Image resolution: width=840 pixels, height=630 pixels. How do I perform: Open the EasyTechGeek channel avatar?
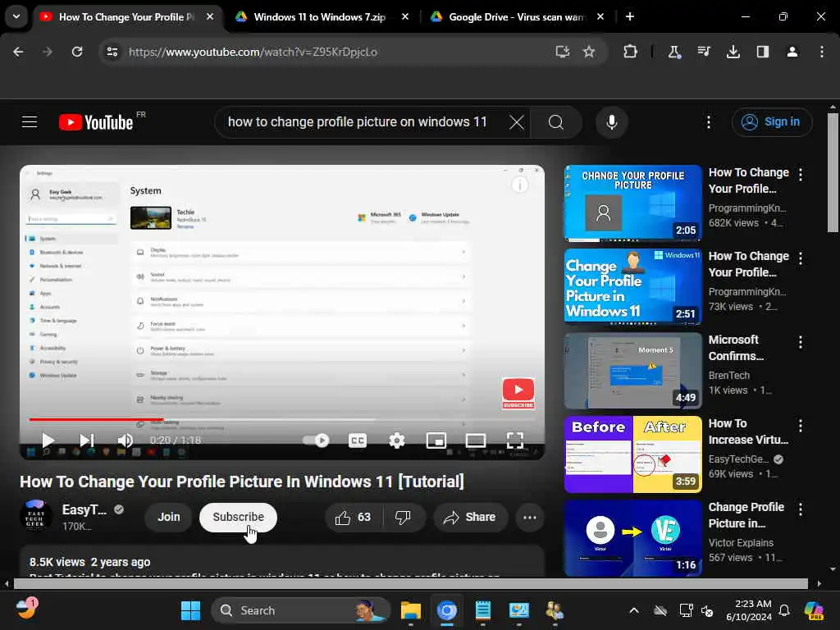tap(36, 515)
